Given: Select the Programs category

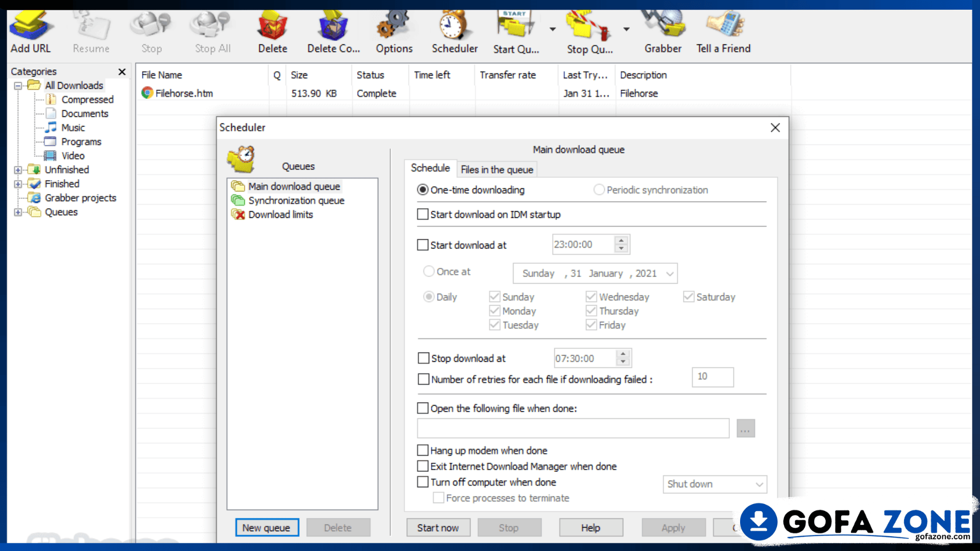Looking at the screenshot, I should pyautogui.click(x=81, y=141).
